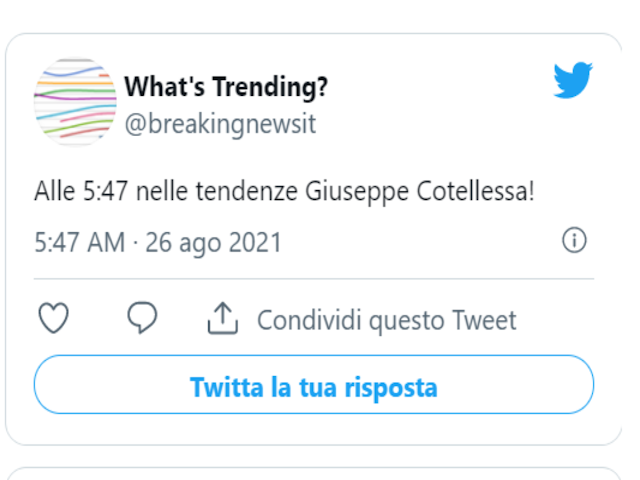Click the What's Trending? display name
640x480 pixels.
point(226,88)
